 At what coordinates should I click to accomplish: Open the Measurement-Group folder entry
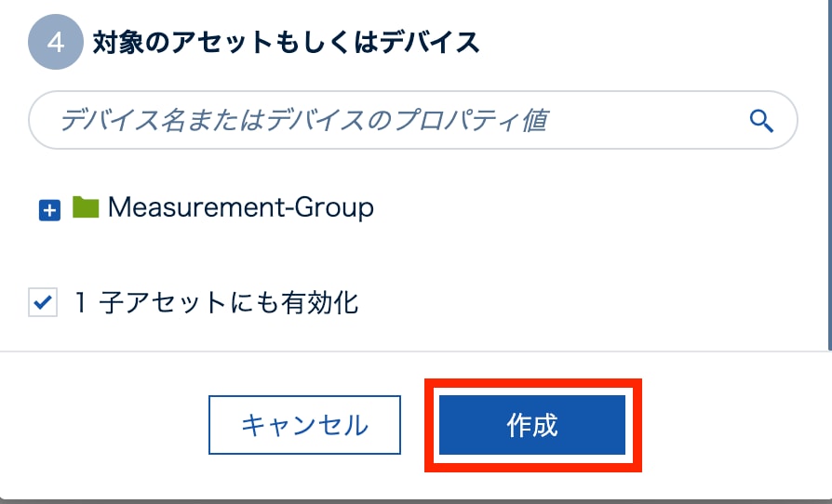click(240, 206)
